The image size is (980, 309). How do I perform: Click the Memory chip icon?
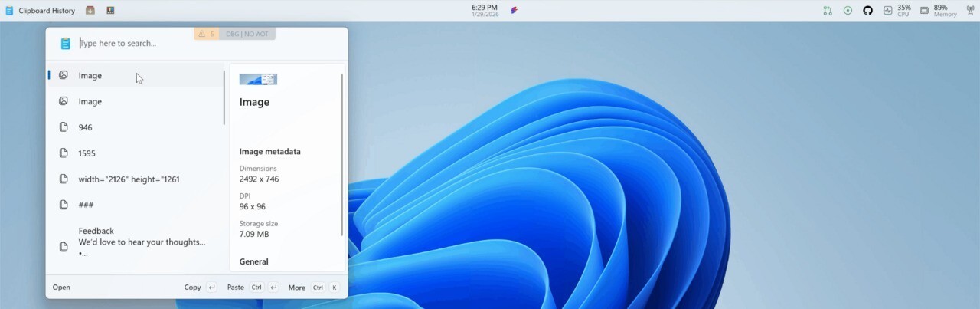click(x=924, y=11)
